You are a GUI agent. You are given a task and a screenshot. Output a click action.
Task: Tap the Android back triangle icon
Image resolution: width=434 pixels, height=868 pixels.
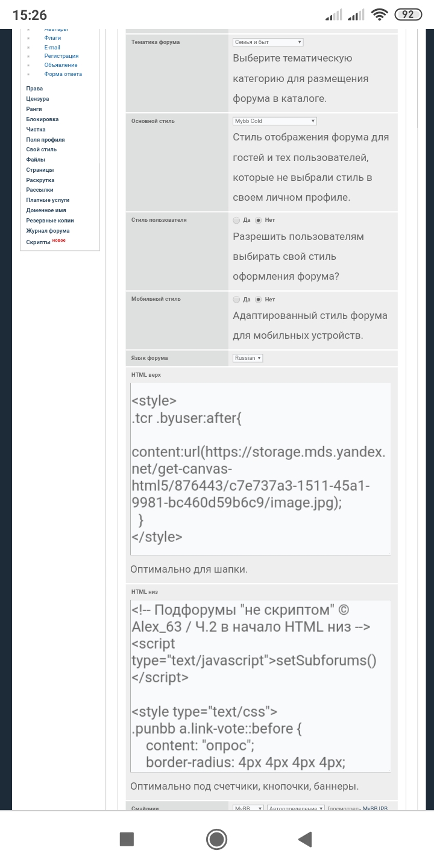tap(305, 839)
